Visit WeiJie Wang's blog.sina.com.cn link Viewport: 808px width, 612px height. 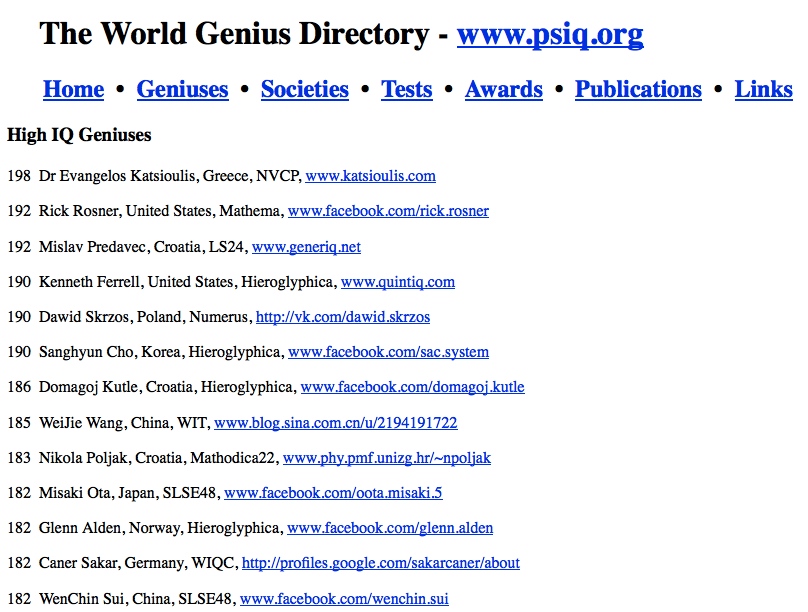click(x=335, y=423)
